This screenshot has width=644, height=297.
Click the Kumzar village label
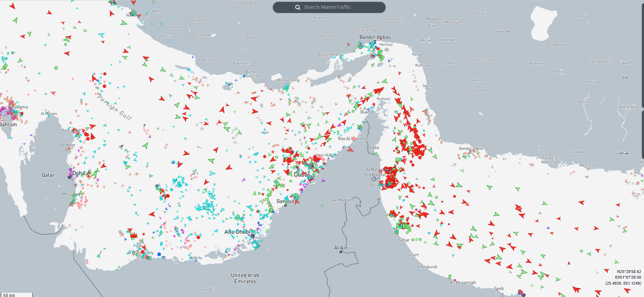(x=383, y=99)
